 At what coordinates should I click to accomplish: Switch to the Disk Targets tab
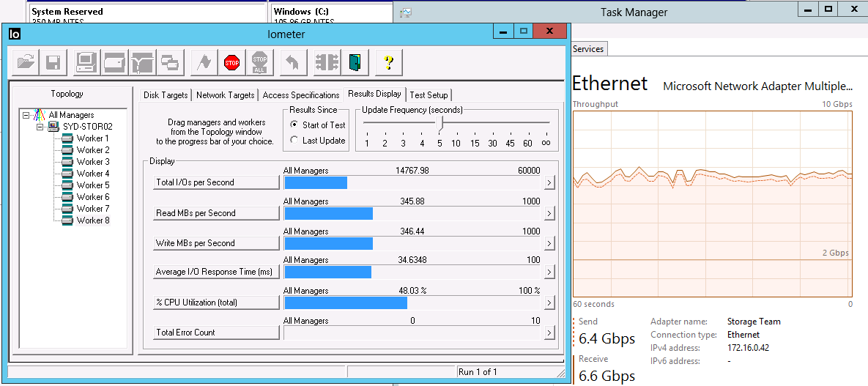coord(166,95)
